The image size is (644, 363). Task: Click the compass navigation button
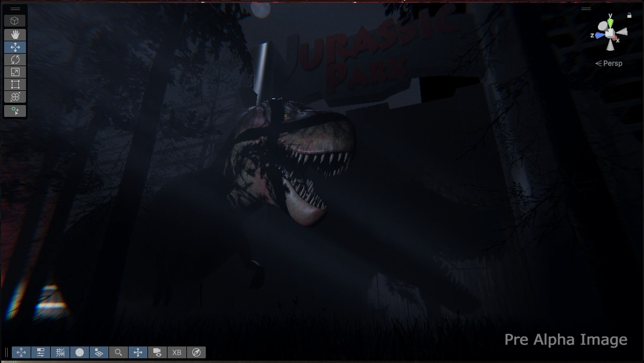pos(196,352)
